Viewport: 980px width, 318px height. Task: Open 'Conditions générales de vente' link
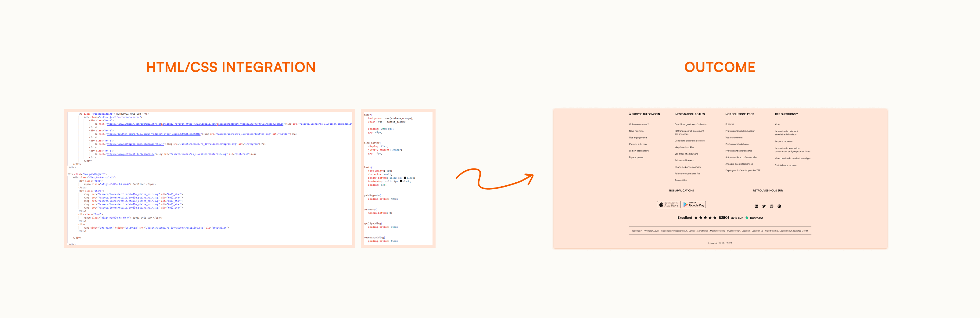pyautogui.click(x=689, y=141)
